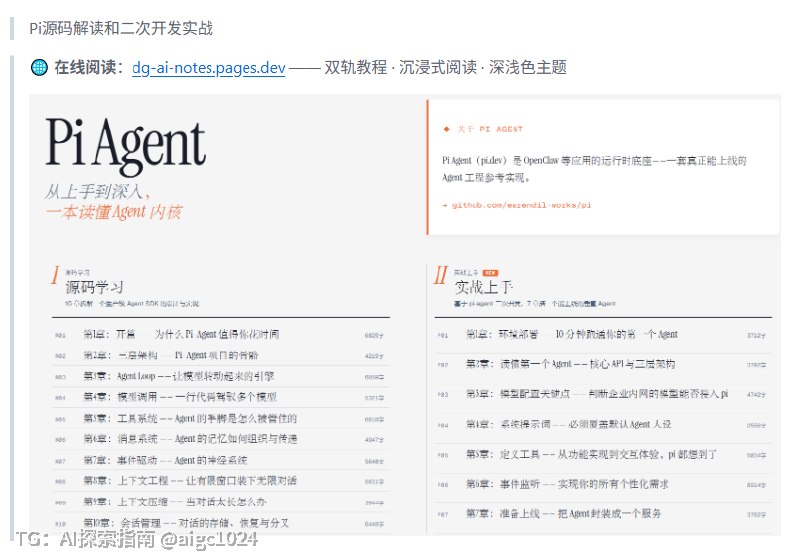
Task: Select the 关于 PI AGENT card header
Action: pyautogui.click(x=490, y=130)
